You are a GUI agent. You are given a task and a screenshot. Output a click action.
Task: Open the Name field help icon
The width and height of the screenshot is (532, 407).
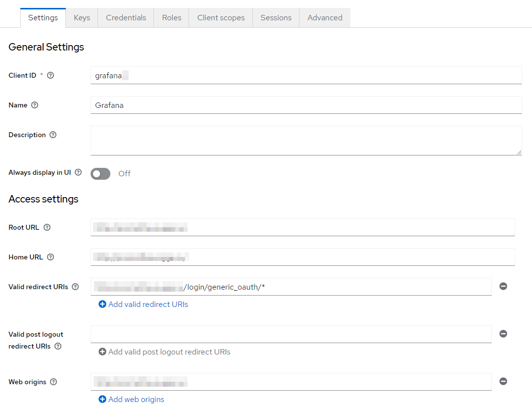click(35, 105)
